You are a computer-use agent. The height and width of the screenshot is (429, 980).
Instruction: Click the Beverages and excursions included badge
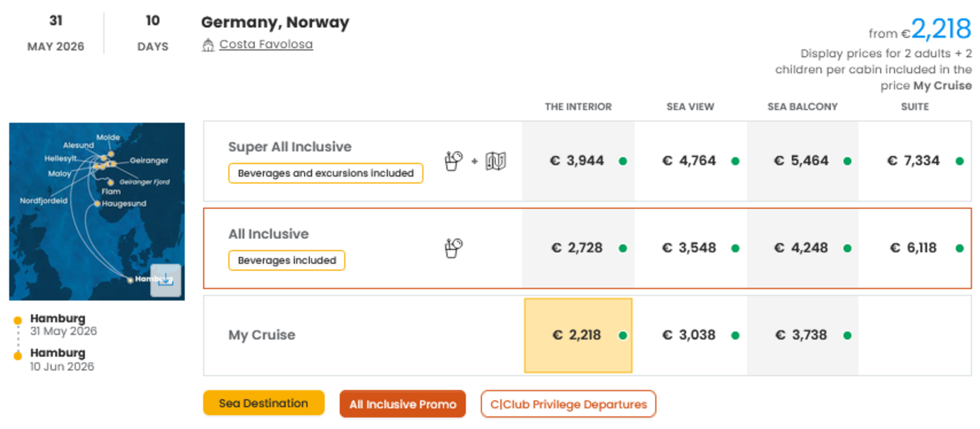326,173
